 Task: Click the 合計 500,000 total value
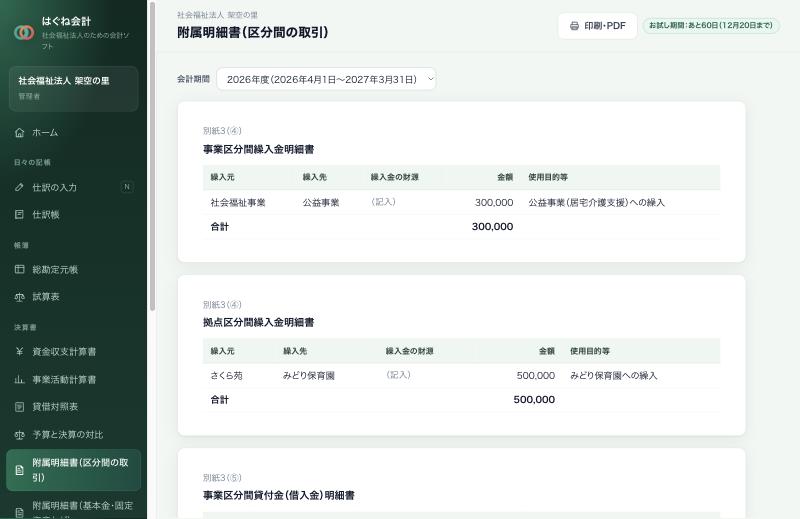[x=534, y=400]
